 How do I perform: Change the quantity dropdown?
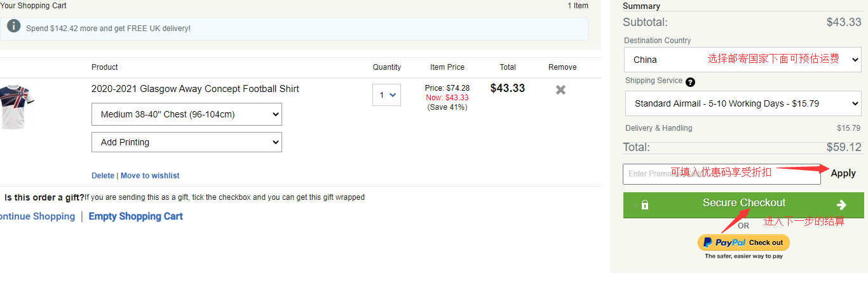pyautogui.click(x=386, y=95)
